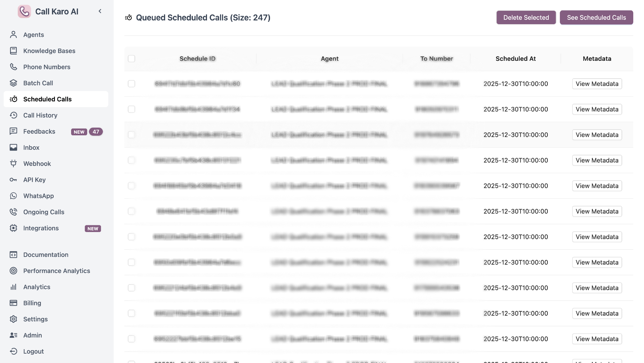Check the first scheduled call's row checkbox
The image size is (644, 363).
(x=131, y=84)
